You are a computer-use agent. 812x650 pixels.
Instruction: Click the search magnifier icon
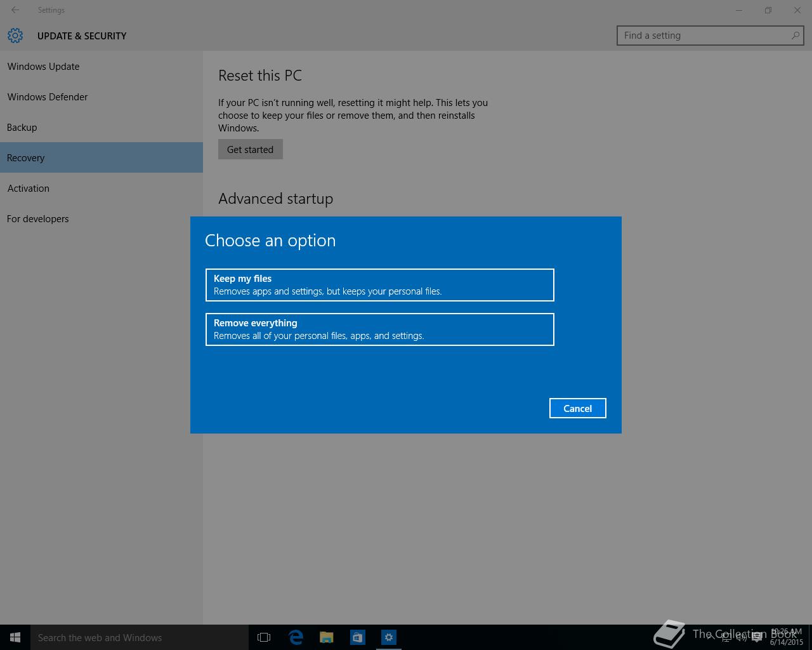pos(795,36)
